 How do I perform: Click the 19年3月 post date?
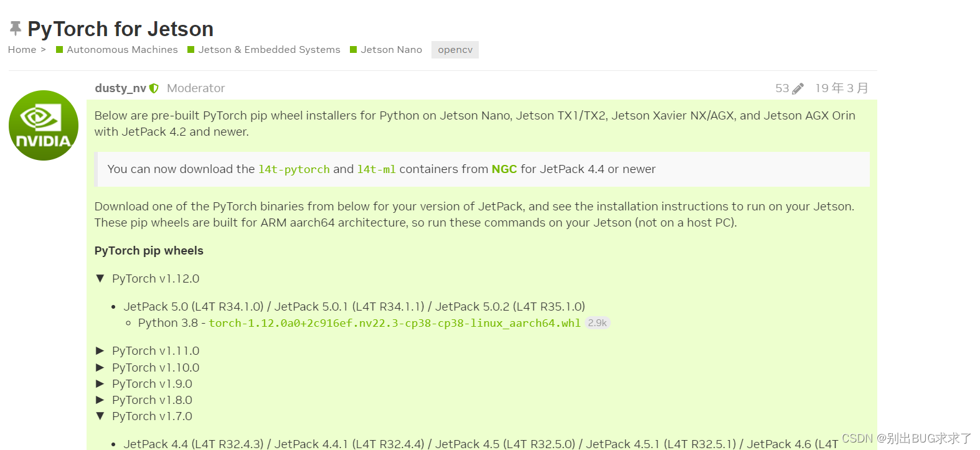(x=841, y=88)
